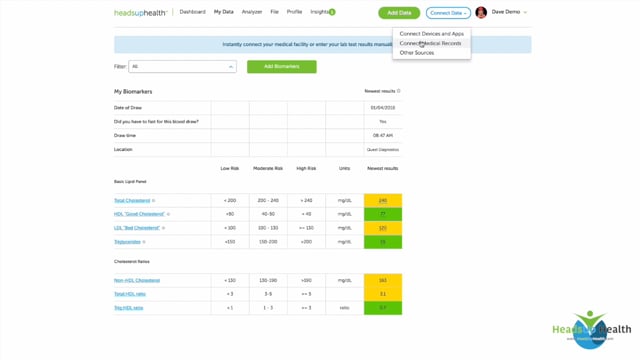Click the Location value Quest Diagnostics
This screenshot has width=640, height=360.
pyautogui.click(x=383, y=149)
